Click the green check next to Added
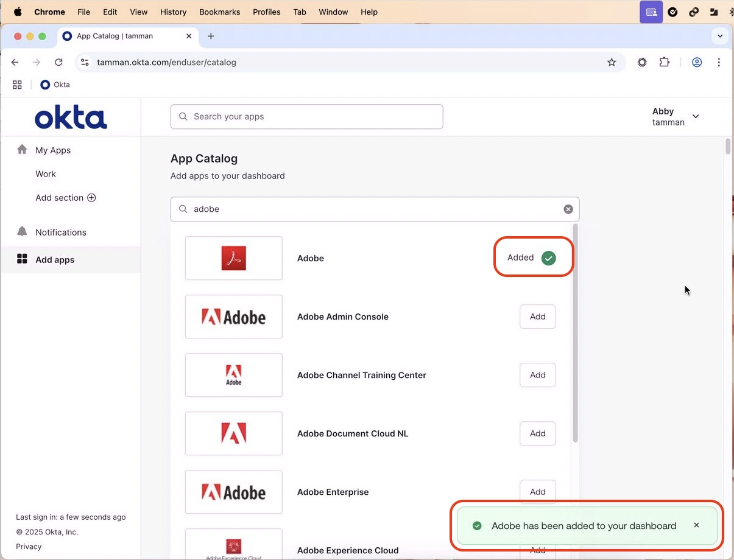Screen dimensions: 734x560 click(549, 258)
